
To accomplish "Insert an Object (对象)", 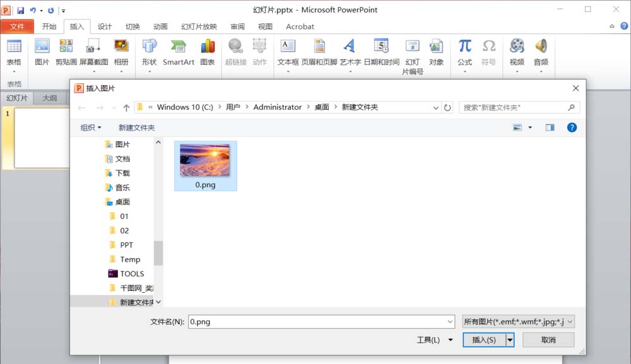I will click(436, 52).
